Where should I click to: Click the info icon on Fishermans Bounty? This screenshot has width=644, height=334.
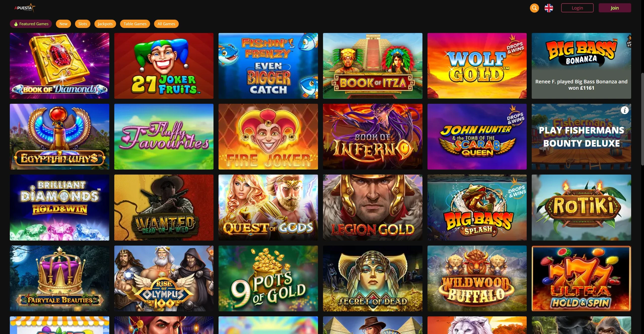625,110
